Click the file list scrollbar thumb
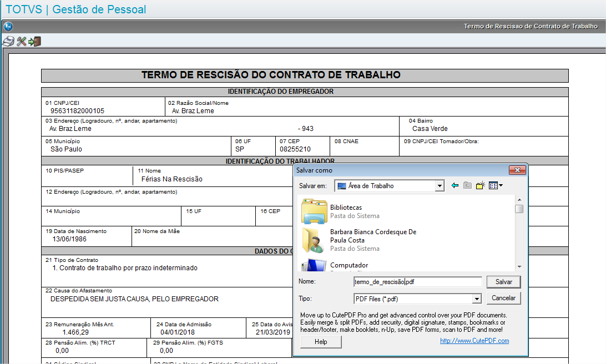Screen dimensions: 606x364 coord(519,209)
